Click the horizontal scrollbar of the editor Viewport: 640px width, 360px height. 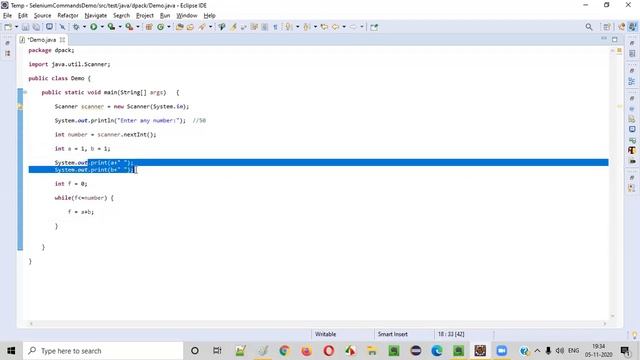pos(318,324)
